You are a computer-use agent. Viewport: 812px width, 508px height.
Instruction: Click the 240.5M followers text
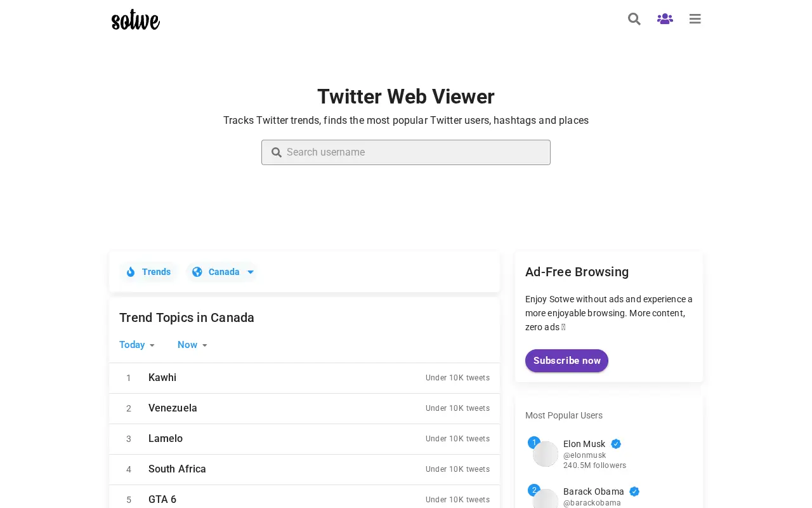(x=594, y=465)
